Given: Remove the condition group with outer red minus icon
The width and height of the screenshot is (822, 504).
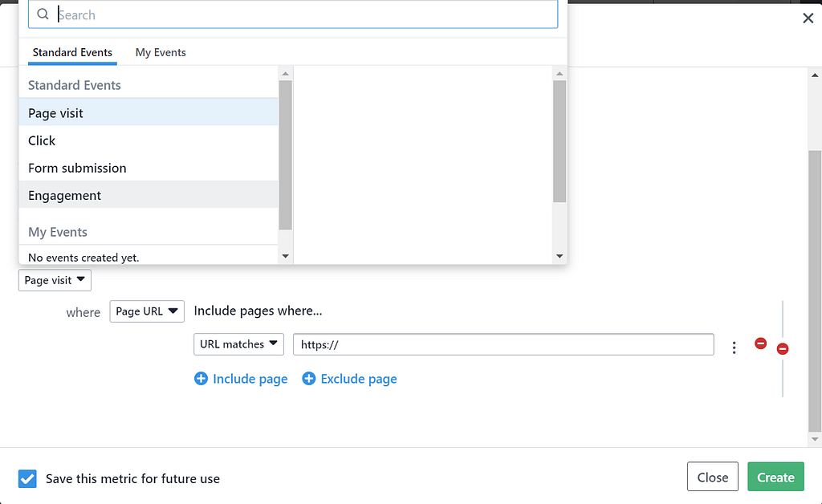Looking at the screenshot, I should (783, 348).
